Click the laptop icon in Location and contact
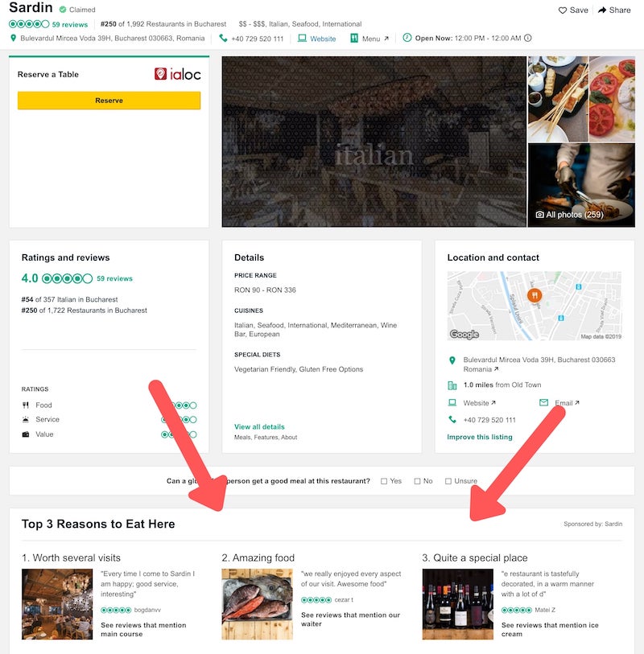 (x=452, y=403)
